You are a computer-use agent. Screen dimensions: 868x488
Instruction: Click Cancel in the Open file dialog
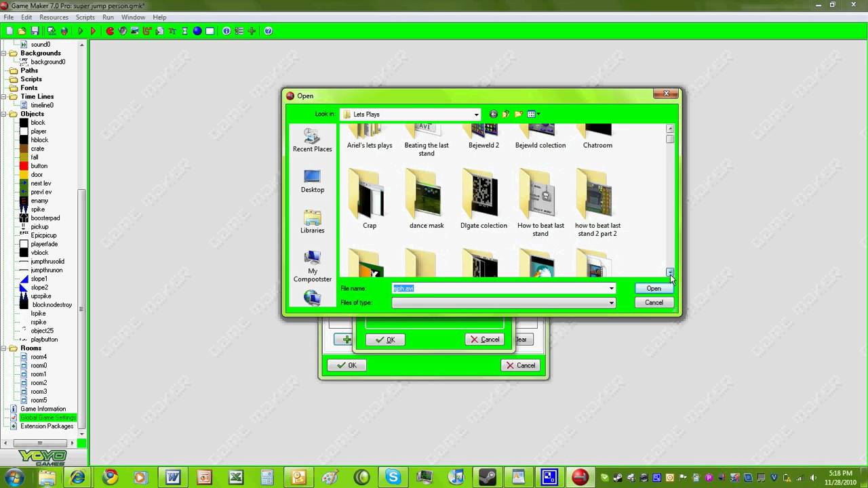[x=654, y=303]
